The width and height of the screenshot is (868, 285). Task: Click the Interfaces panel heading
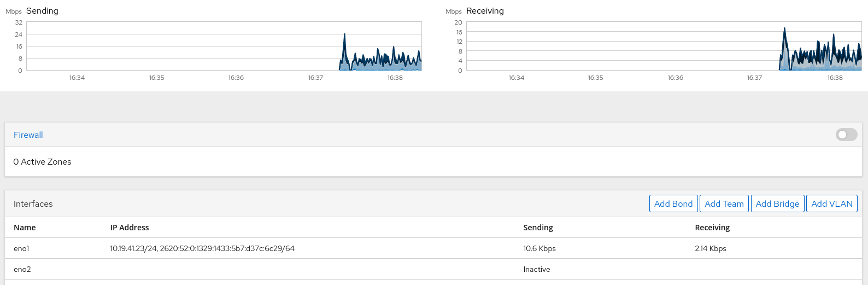pyautogui.click(x=33, y=204)
